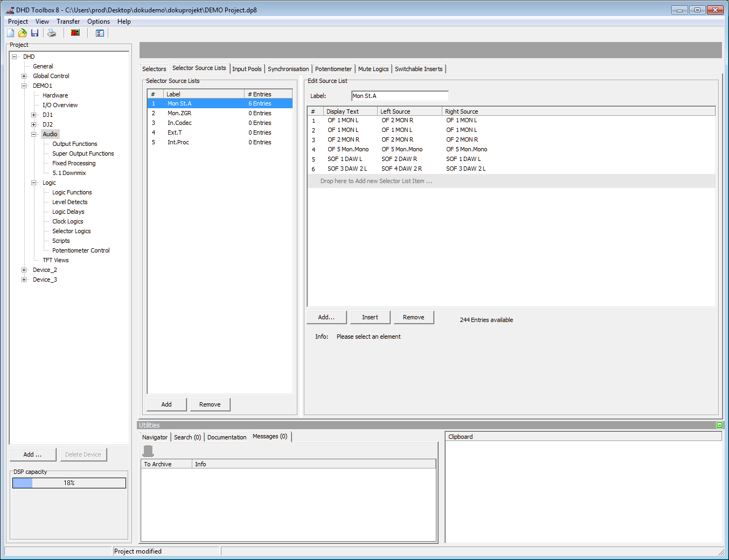The height and width of the screenshot is (560, 729).
Task: Open the device transfer toolbar icon
Action: pos(75,33)
